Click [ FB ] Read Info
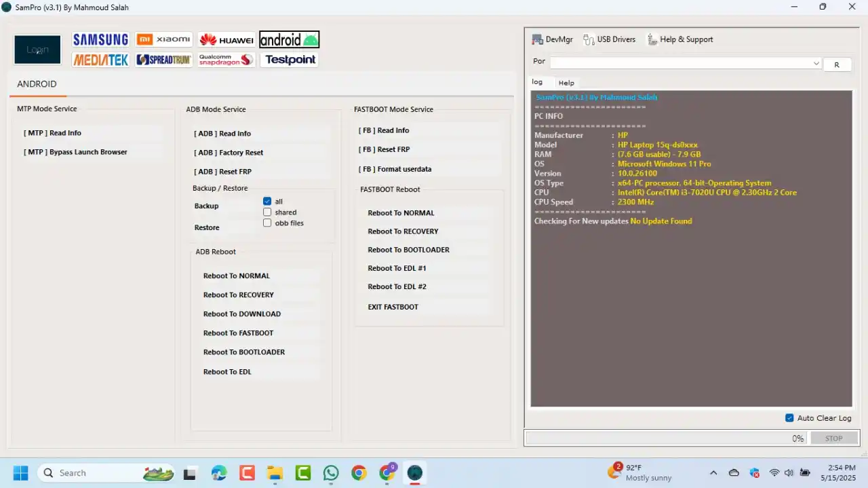This screenshot has width=868, height=488. pyautogui.click(x=429, y=130)
